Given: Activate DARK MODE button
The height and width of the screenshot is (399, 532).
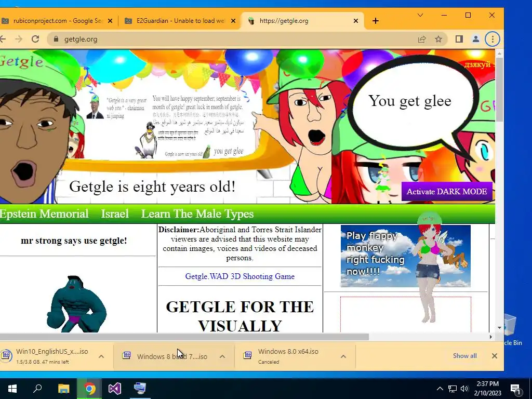Looking at the screenshot, I should (446, 192).
